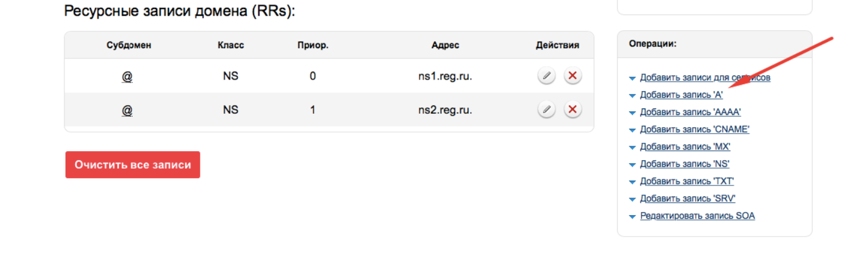Edit the ns2.reg.ru. NS record

[x=546, y=110]
